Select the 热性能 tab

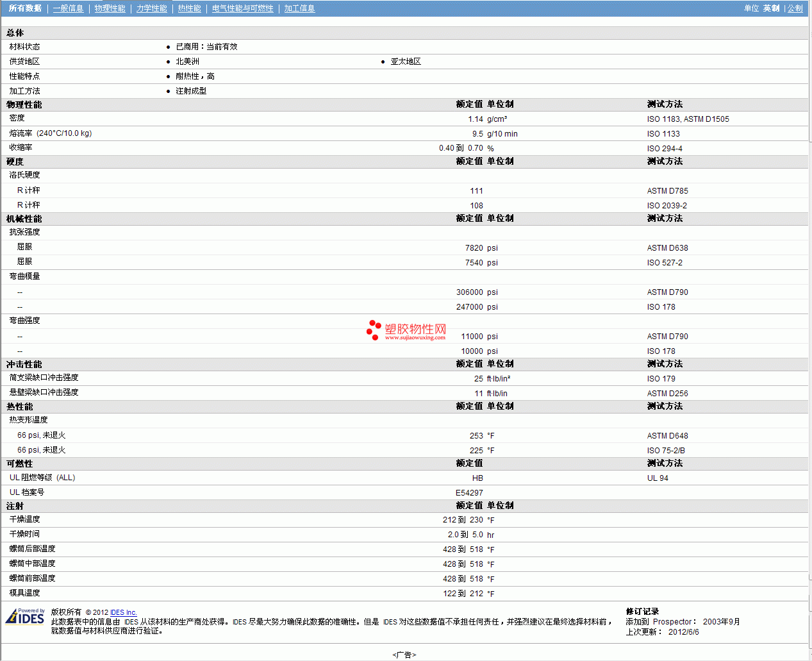click(189, 8)
